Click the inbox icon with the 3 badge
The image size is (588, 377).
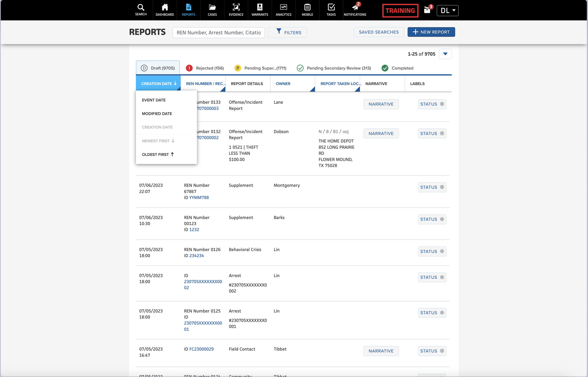click(427, 10)
